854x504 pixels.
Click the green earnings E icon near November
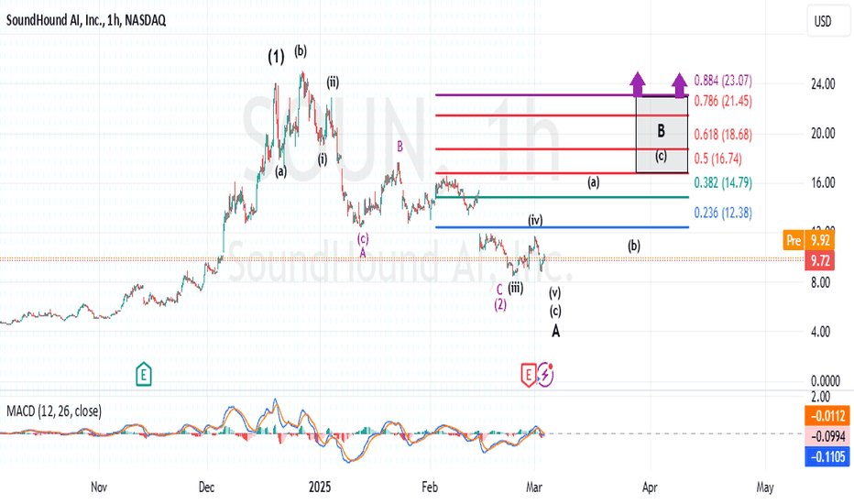coord(144,374)
